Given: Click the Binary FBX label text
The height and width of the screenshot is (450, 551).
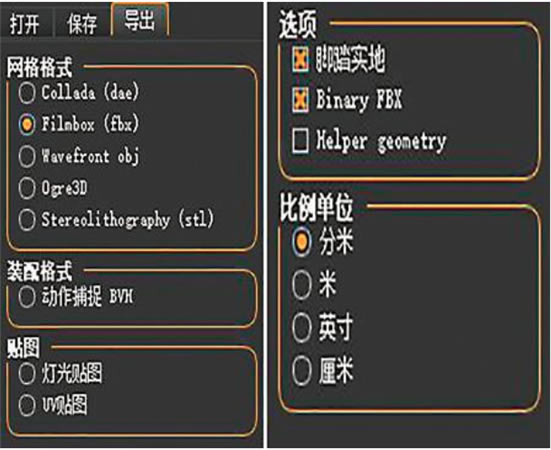Looking at the screenshot, I should (x=359, y=100).
